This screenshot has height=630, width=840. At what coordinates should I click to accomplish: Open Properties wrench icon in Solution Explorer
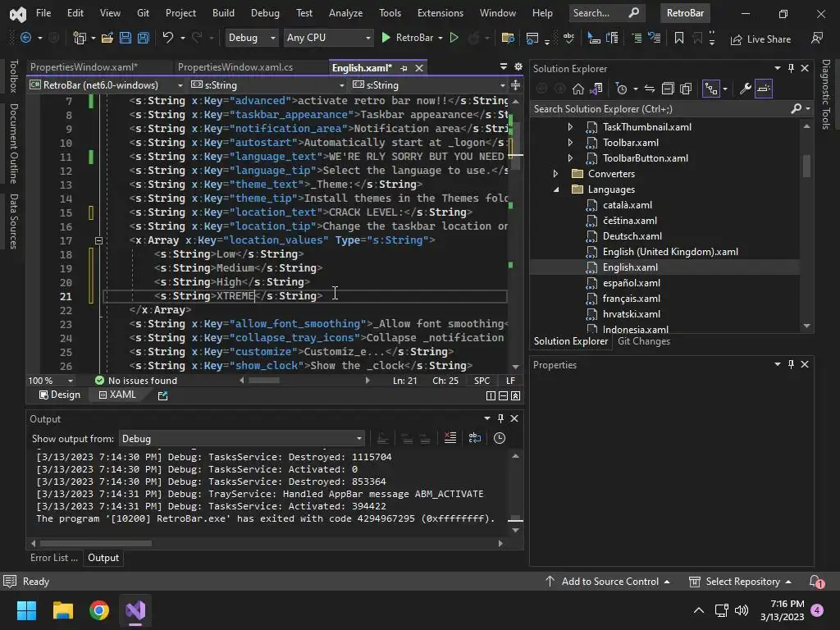[x=746, y=89]
